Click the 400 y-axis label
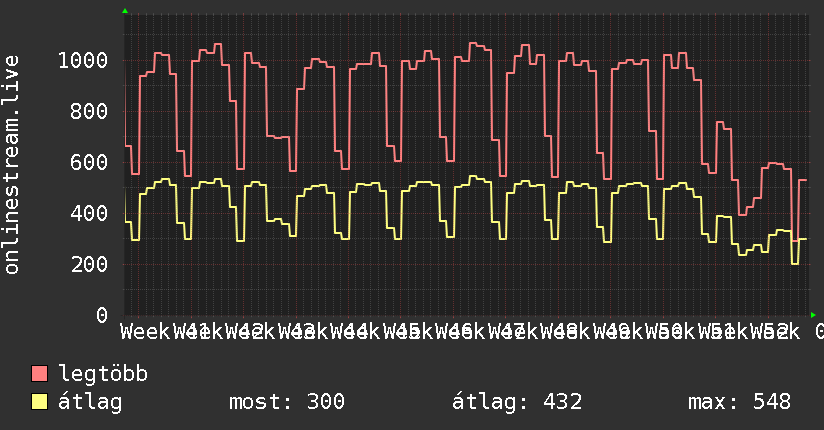Screen dimensions: 824x430 tap(90, 214)
